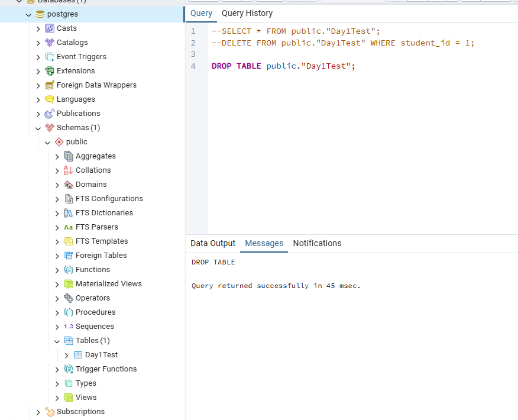This screenshot has width=518, height=420.
Task: Switch to the Data Output tab
Action: [213, 244]
